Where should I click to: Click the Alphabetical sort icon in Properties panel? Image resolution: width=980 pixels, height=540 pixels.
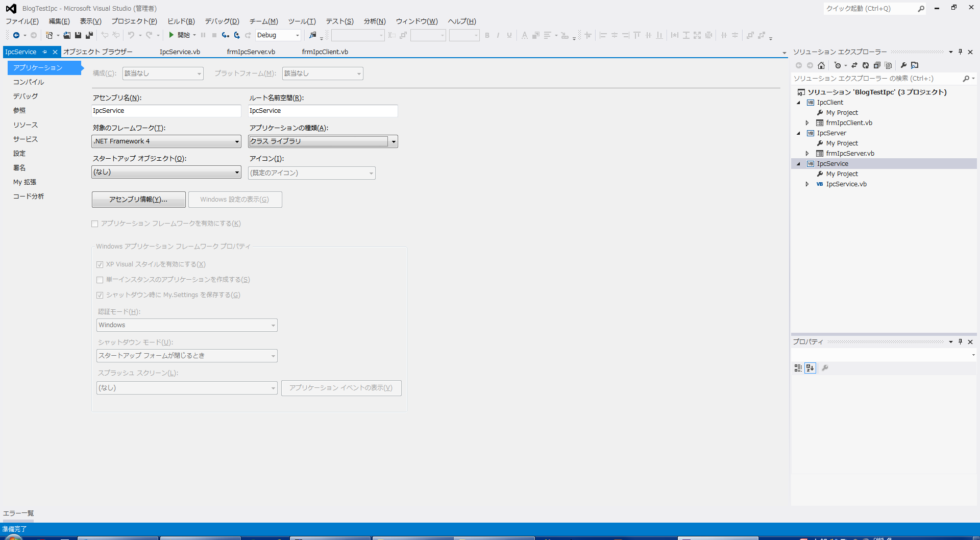click(x=810, y=368)
